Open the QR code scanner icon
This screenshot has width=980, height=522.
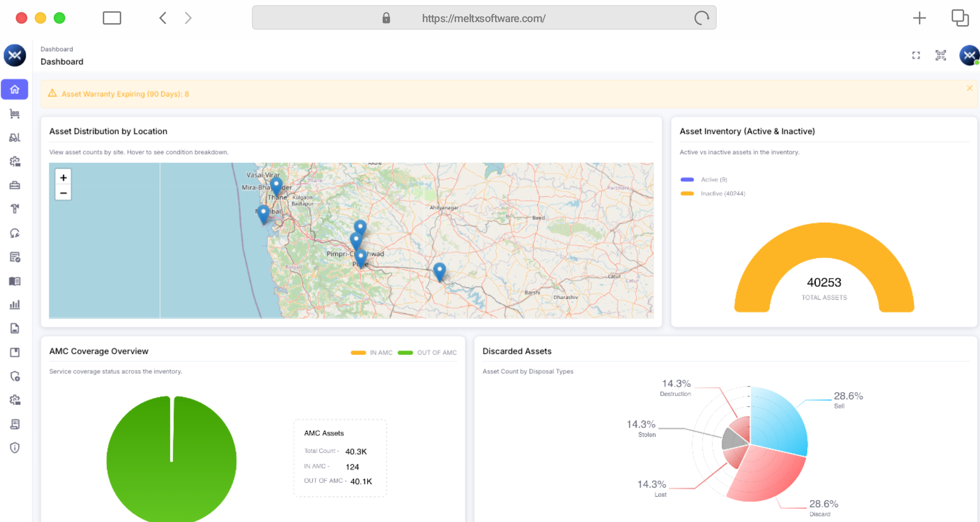coord(940,55)
